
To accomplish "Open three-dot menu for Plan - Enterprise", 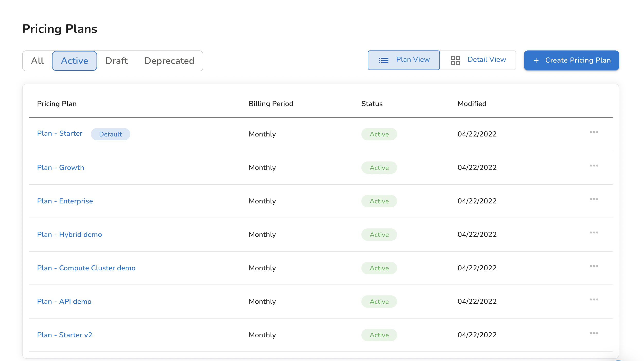I will pyautogui.click(x=594, y=199).
